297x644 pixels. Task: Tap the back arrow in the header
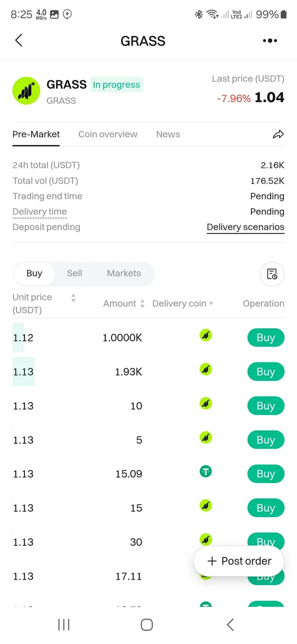click(x=19, y=41)
